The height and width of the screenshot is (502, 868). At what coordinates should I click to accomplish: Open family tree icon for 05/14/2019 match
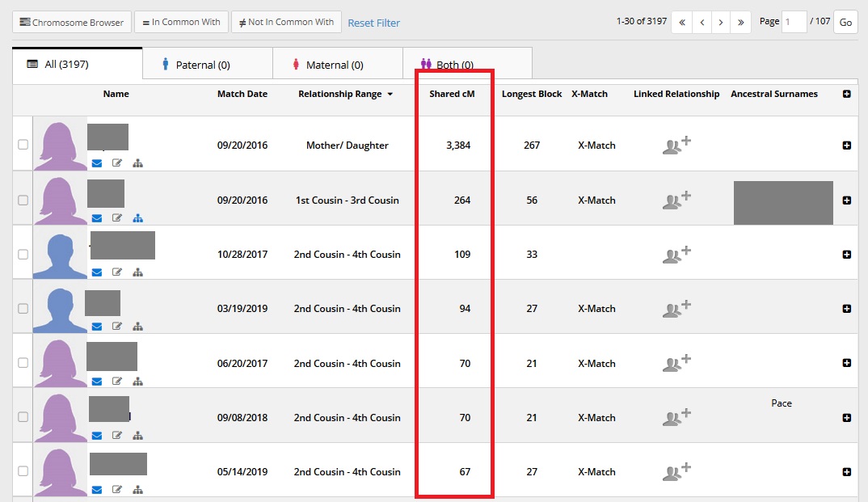pos(137,490)
